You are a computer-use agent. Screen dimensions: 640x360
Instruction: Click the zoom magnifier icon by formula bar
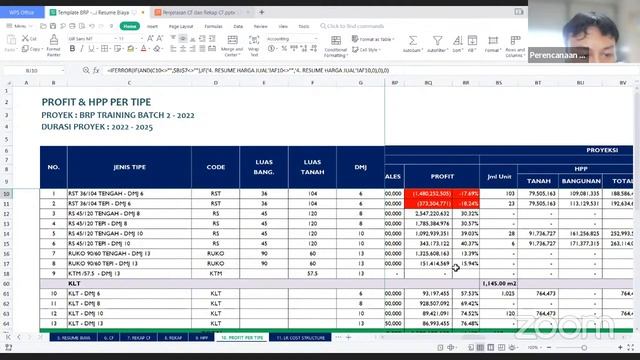(86, 70)
